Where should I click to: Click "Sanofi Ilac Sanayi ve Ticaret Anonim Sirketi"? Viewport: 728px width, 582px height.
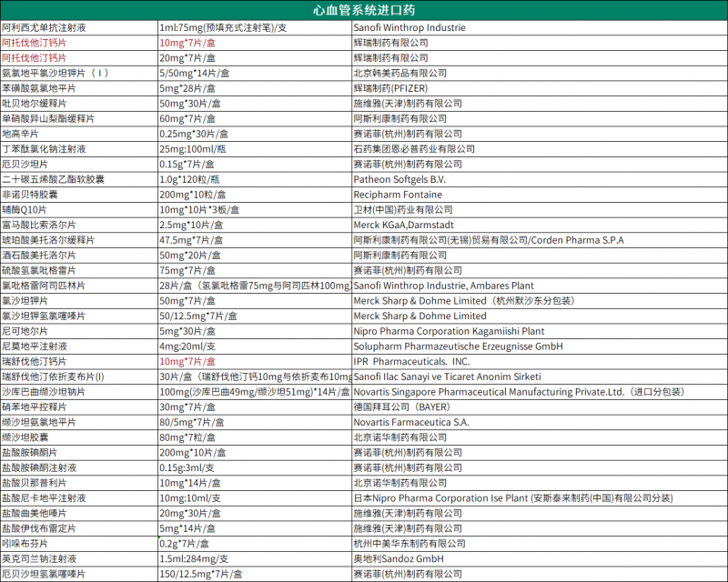click(448, 376)
